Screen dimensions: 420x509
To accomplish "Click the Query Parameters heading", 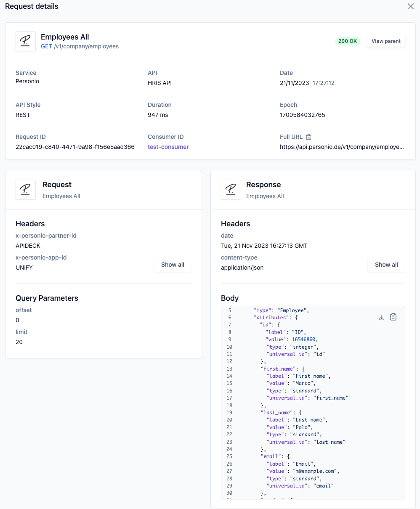I will click(47, 298).
